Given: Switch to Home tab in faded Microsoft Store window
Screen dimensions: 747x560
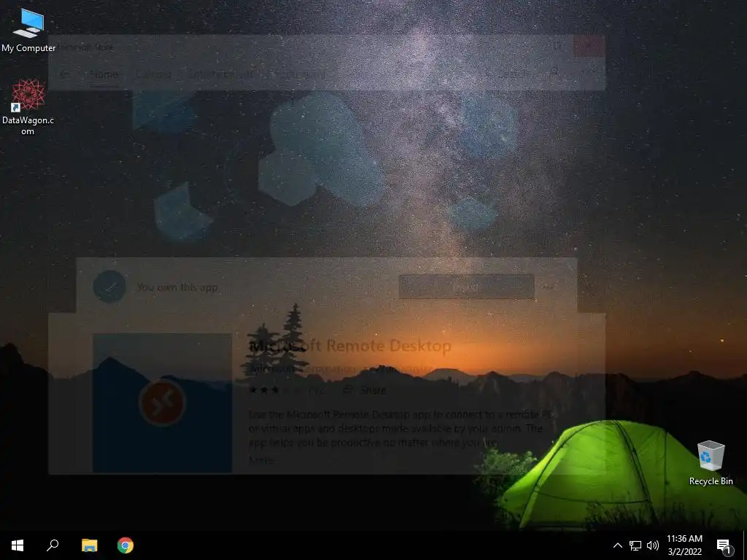Looking at the screenshot, I should coord(104,74).
